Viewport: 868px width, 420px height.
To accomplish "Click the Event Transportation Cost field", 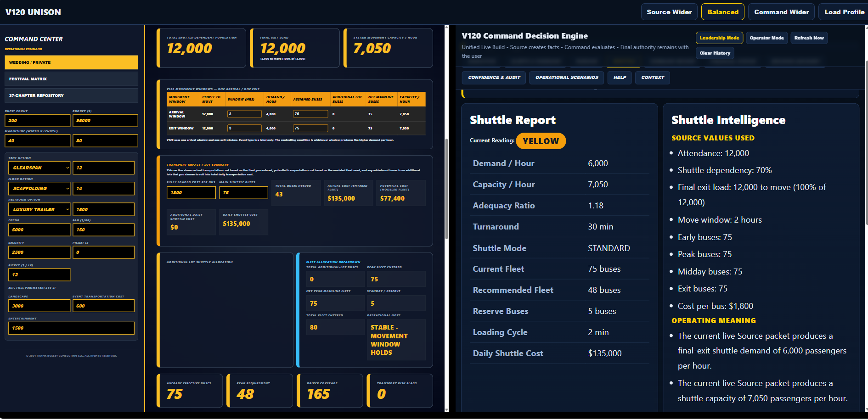I will pyautogui.click(x=103, y=306).
